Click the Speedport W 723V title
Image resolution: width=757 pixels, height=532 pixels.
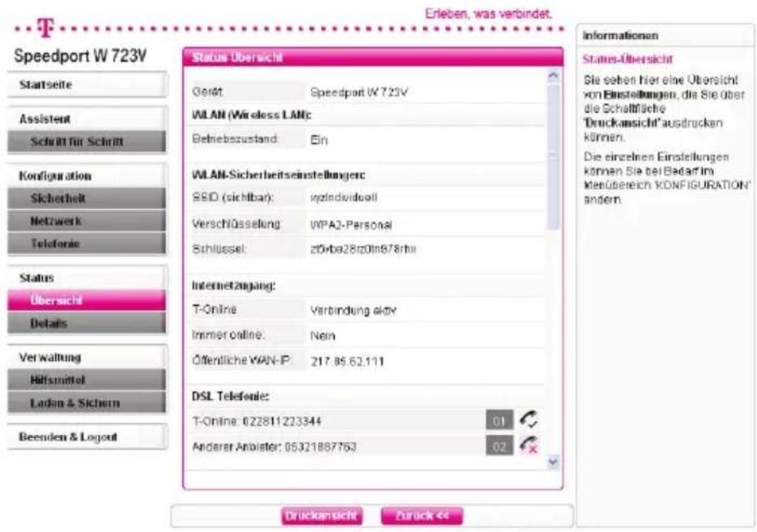[x=80, y=56]
